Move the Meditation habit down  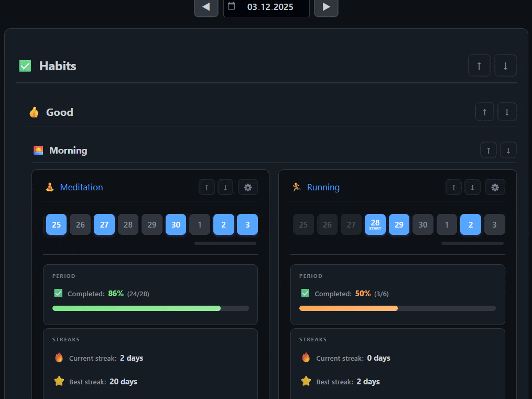225,187
